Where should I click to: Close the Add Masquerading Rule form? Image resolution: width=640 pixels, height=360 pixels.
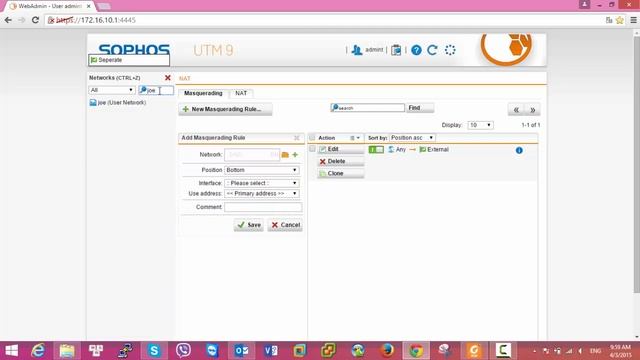[x=297, y=138]
